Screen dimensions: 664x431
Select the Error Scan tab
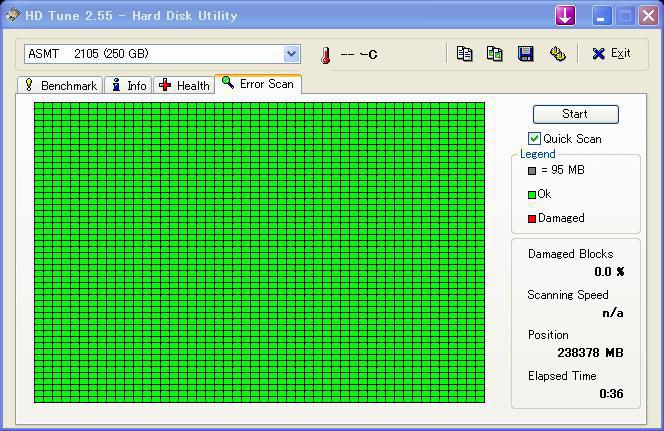(x=258, y=84)
